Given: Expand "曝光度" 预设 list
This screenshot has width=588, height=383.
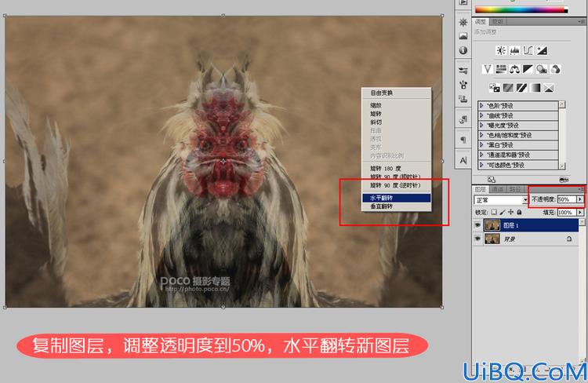Looking at the screenshot, I should [481, 125].
